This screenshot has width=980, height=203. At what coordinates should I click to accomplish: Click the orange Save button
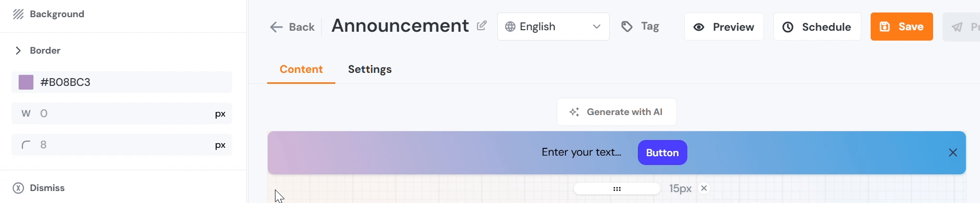tap(902, 27)
